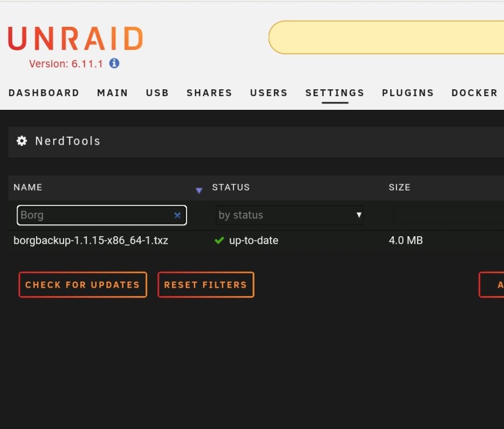Click the NerdTools gear icon

[x=22, y=141]
